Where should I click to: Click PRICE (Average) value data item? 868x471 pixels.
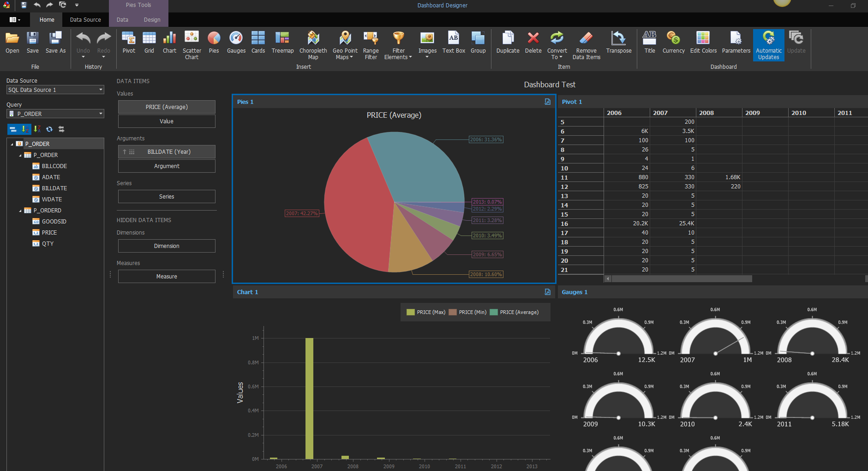point(167,107)
